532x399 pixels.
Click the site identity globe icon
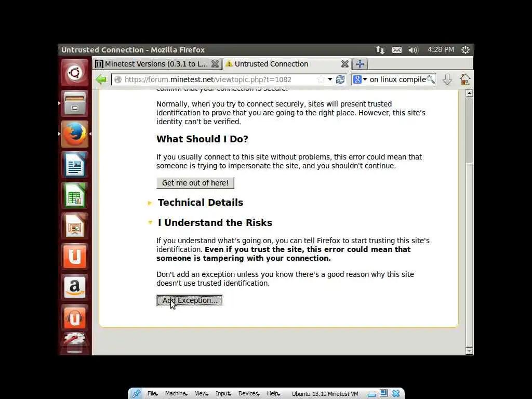coord(118,79)
